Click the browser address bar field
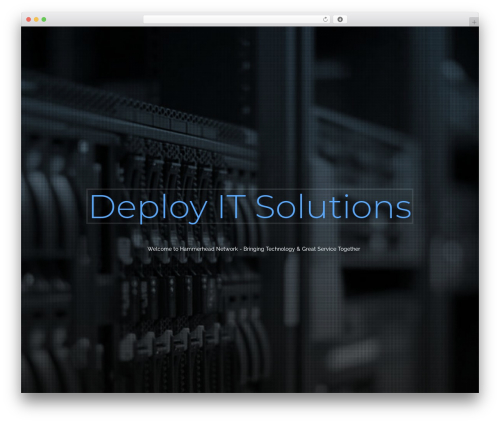Screen dimensions: 500x423 (x=237, y=20)
